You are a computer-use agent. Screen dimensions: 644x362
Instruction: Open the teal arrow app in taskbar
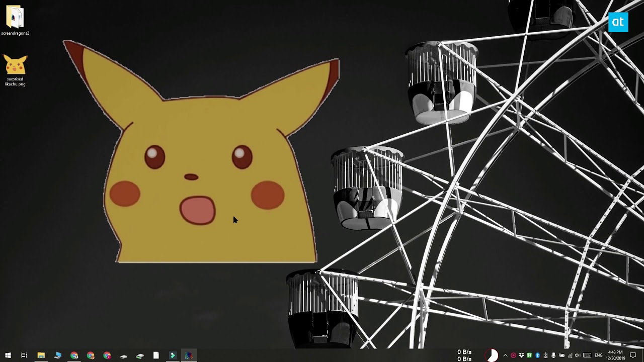(x=173, y=355)
